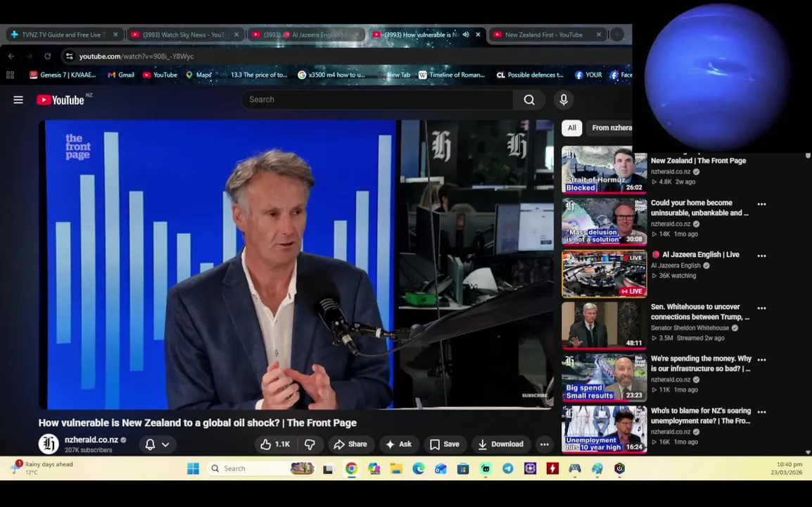Open site information icon beside the URL
The height and width of the screenshot is (507, 812).
pos(70,56)
